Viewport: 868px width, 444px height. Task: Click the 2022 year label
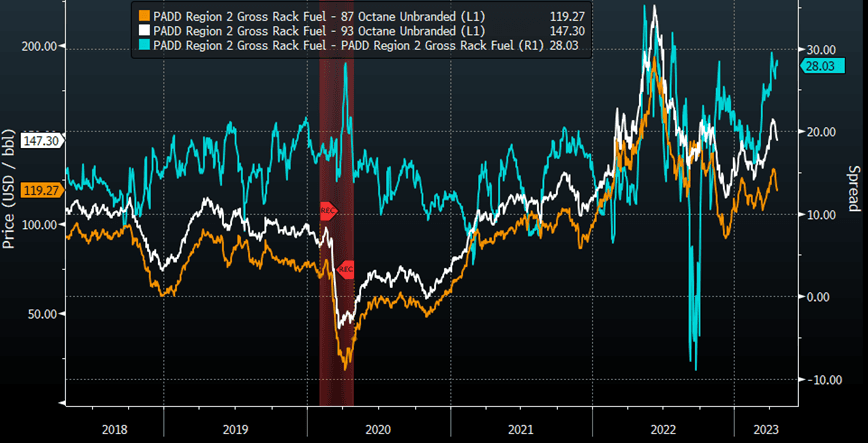coord(663,430)
